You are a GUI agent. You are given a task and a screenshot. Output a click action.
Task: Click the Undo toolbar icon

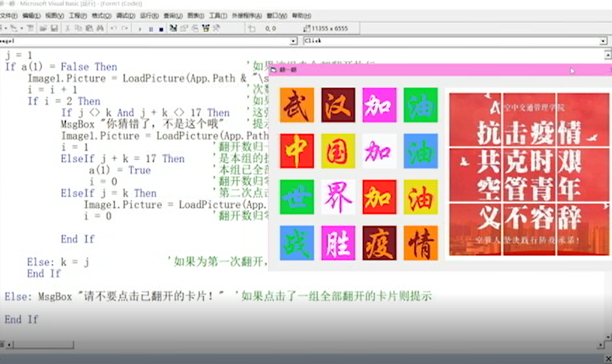point(114,28)
